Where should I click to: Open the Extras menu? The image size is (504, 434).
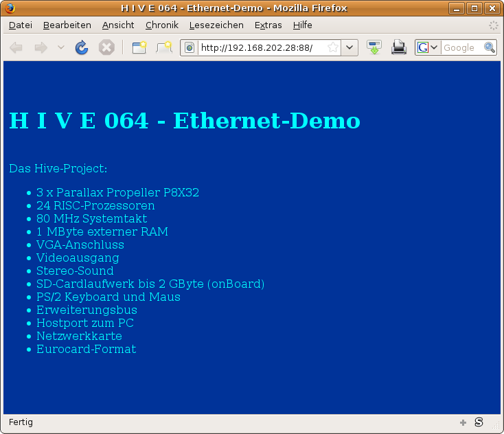268,25
